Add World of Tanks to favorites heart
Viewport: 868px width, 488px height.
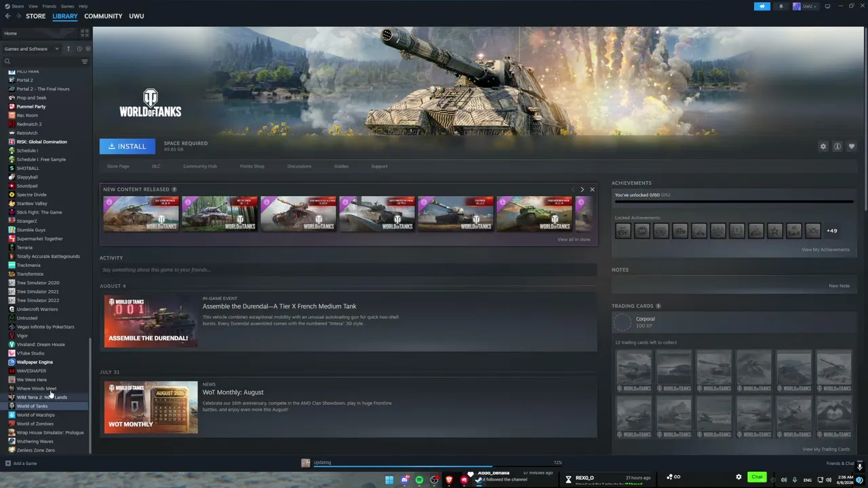click(852, 146)
